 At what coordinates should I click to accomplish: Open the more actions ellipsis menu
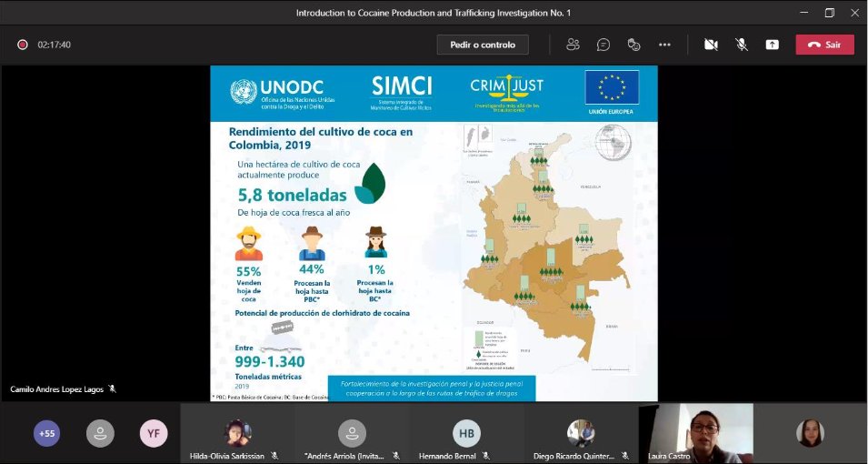(x=664, y=45)
